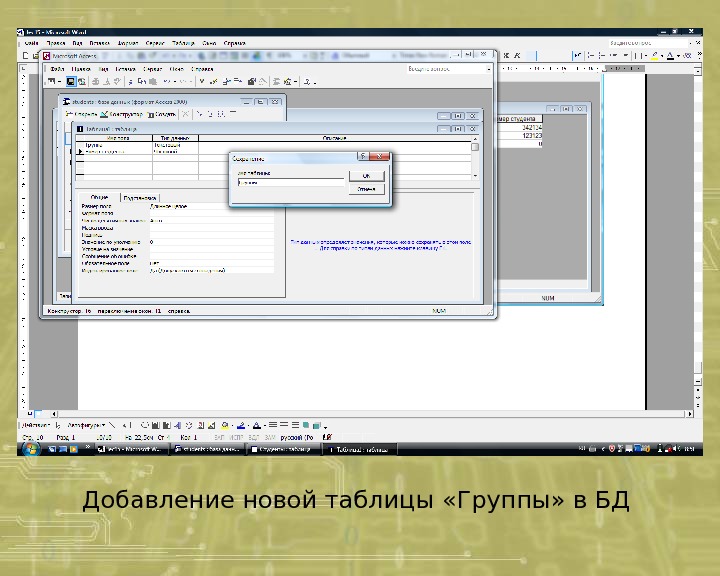Click the Bullets list icon in Word toolbar
The image size is (720, 576).
[x=602, y=56]
